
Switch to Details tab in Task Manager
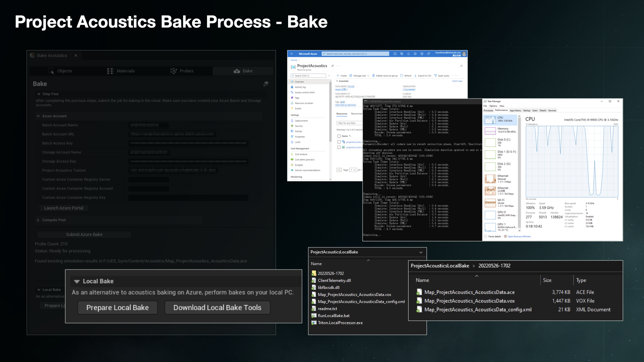pyautogui.click(x=543, y=111)
